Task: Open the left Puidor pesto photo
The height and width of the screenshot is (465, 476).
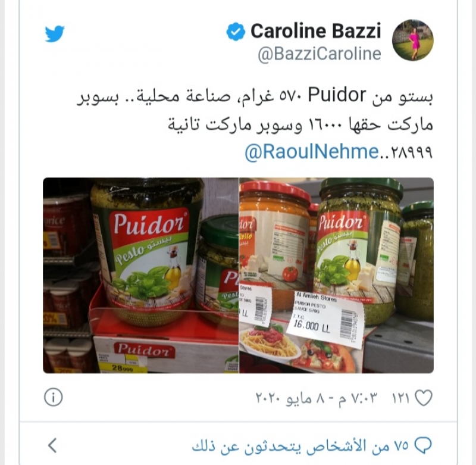Action: point(140,275)
